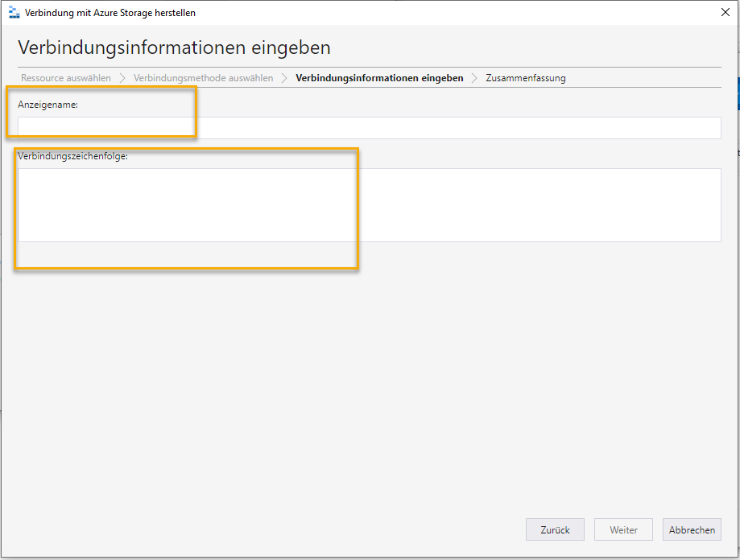This screenshot has width=740, height=560.
Task: Click the chevron after Ressource auswählen
Action: pos(122,78)
